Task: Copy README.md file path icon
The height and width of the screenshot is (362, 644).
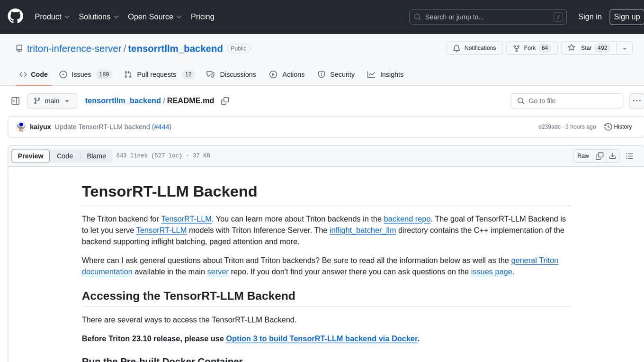Action: pyautogui.click(x=225, y=101)
